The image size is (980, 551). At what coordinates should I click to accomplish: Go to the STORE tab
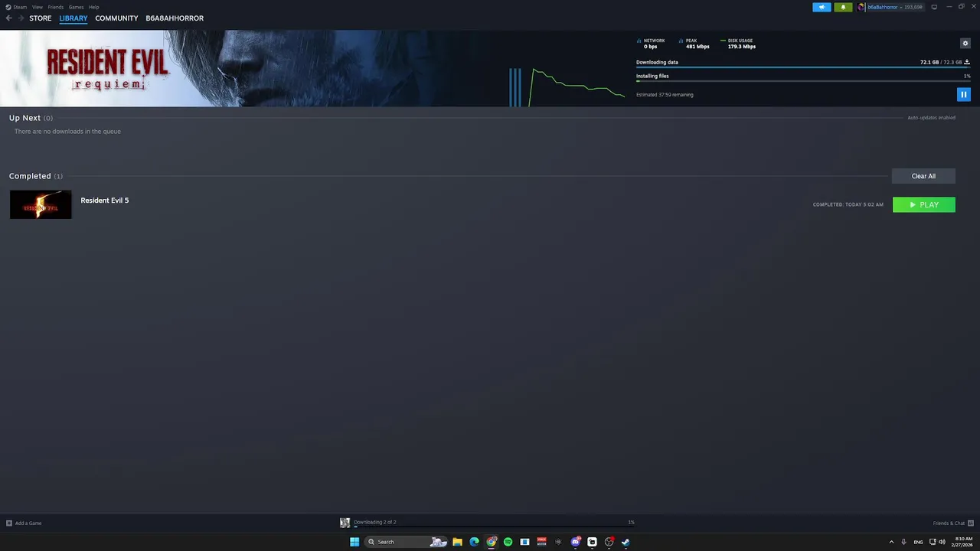[41, 18]
